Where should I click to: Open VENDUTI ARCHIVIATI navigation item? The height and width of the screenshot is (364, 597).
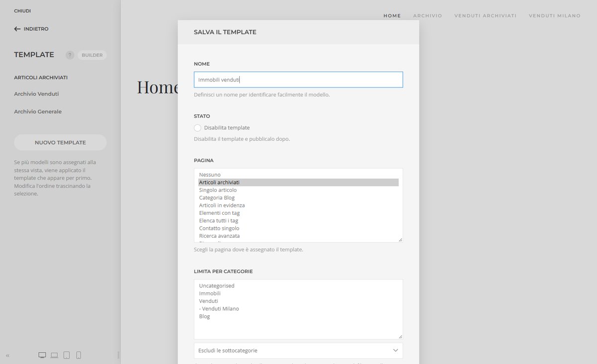tap(485, 16)
